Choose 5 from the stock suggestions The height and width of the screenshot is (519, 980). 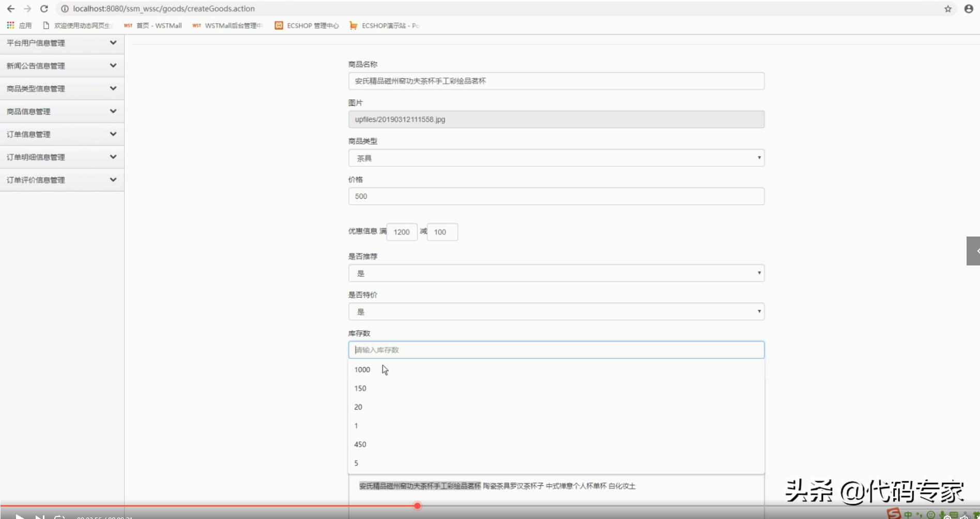[x=556, y=463]
